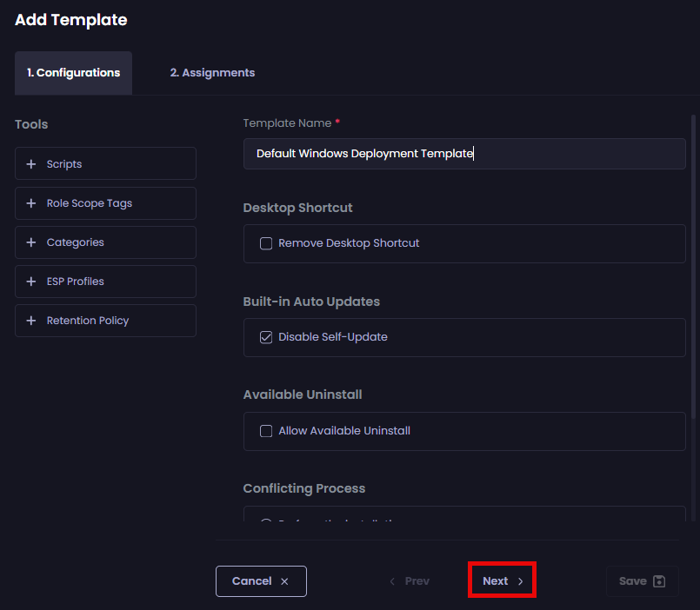
Task: Click the plus icon beside Role Scope Tags
Action: click(x=31, y=203)
